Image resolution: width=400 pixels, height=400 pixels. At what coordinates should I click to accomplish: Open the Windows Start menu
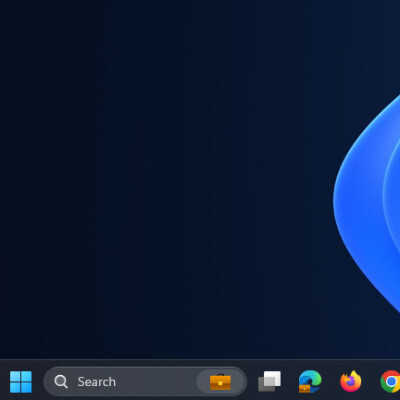point(21,382)
